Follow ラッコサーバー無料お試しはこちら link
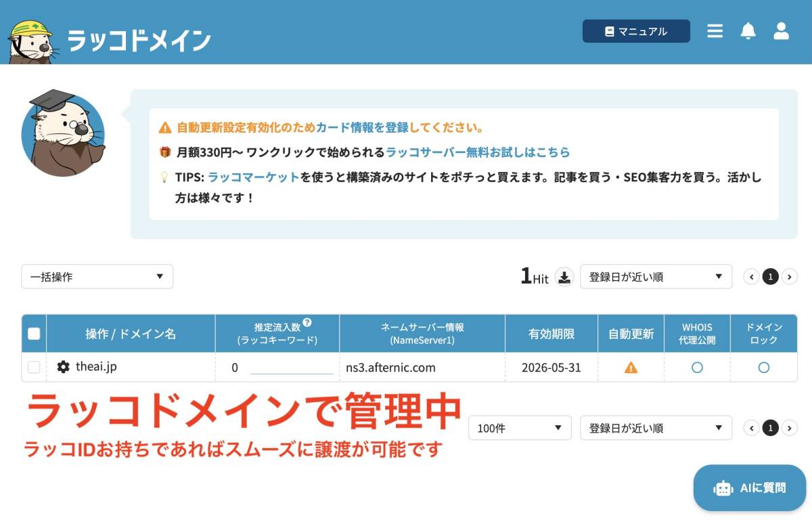This screenshot has height=526, width=812. pyautogui.click(x=478, y=152)
